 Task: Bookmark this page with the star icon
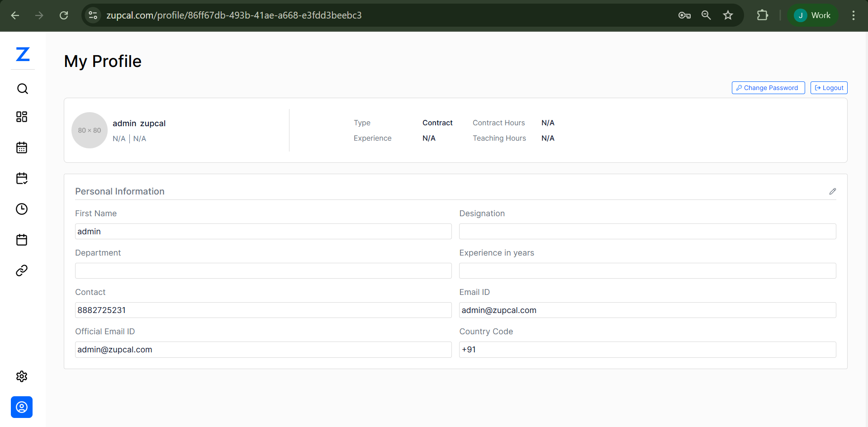(x=728, y=15)
